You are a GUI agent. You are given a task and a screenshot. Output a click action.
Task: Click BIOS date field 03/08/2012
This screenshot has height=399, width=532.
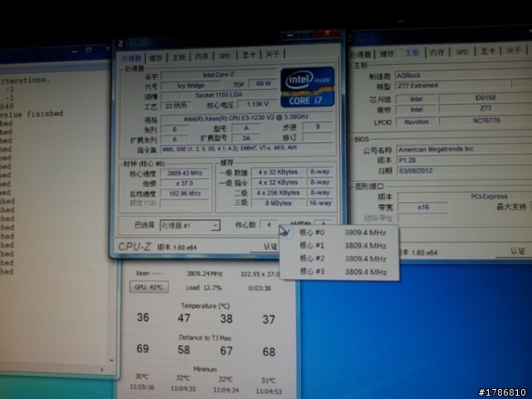coord(464,170)
